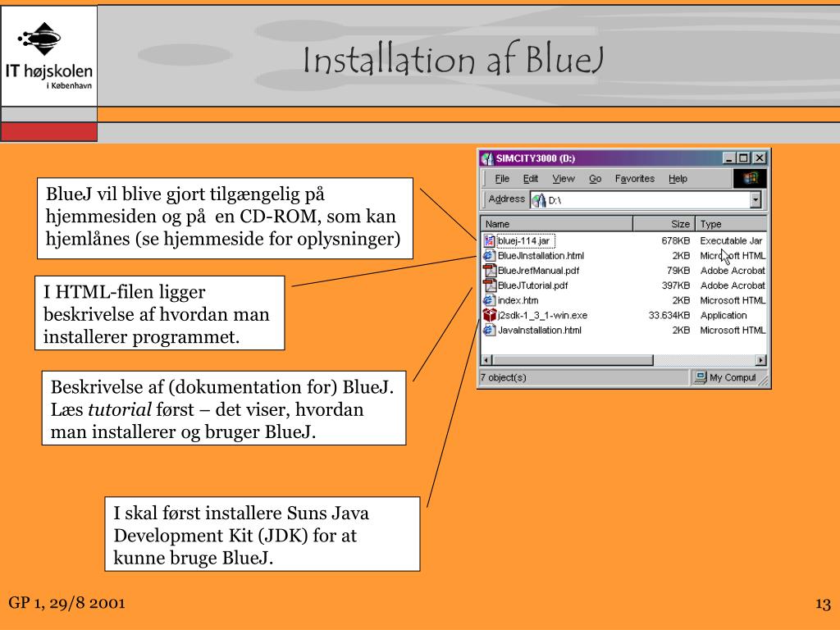Open the Favorites menu

click(635, 179)
